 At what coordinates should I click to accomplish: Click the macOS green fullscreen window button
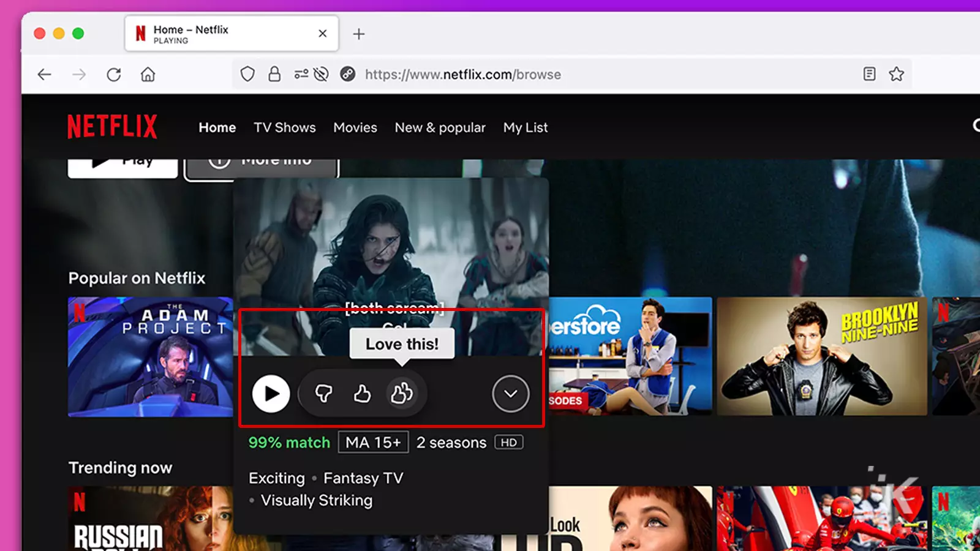click(x=78, y=33)
